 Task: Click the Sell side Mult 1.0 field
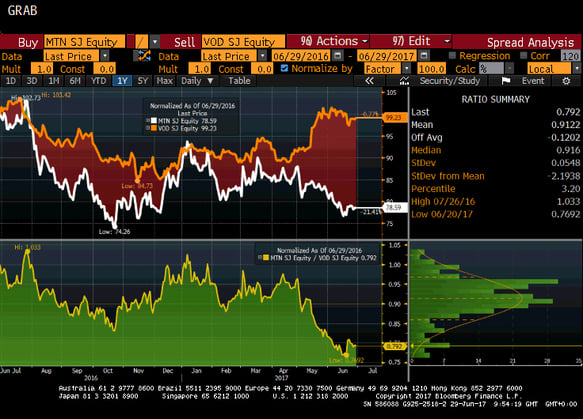tap(199, 69)
